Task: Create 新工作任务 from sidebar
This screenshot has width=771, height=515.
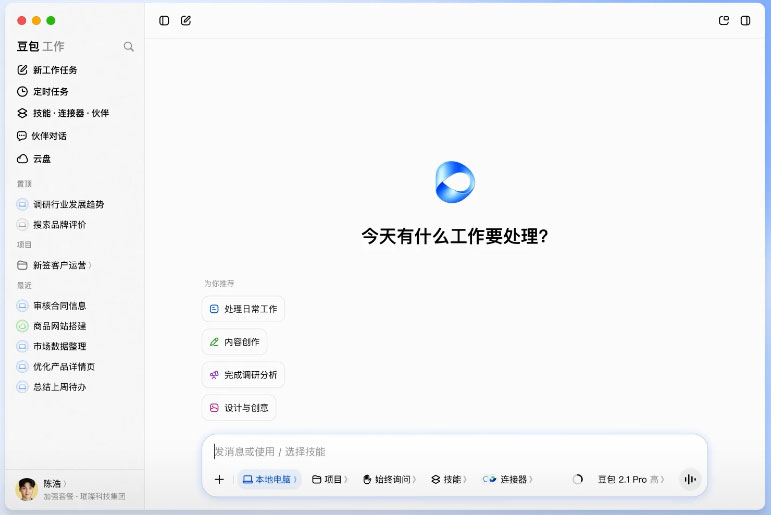Action: coord(48,70)
